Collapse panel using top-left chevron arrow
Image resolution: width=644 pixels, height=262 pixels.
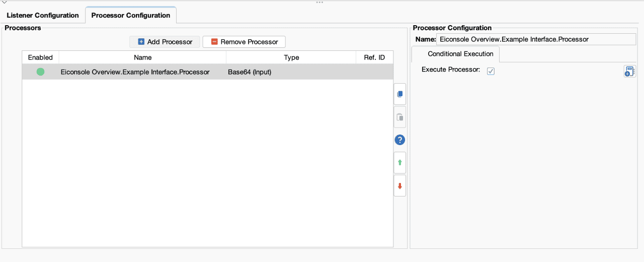(x=4, y=3)
